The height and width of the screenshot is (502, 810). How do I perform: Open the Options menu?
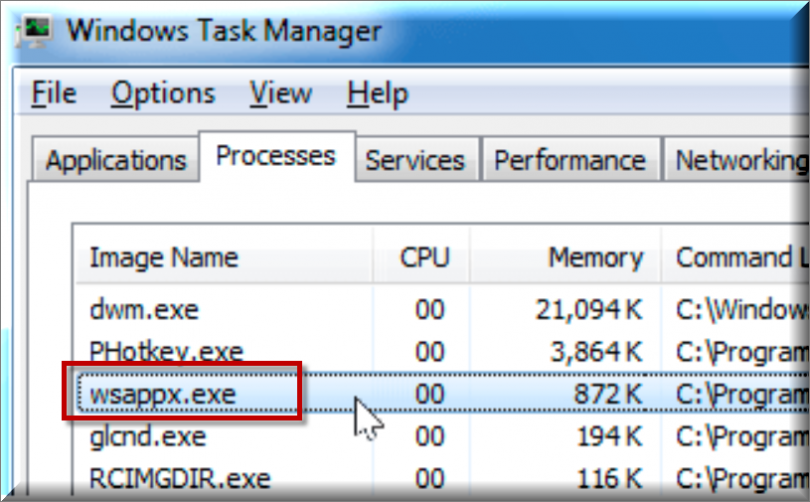163,95
